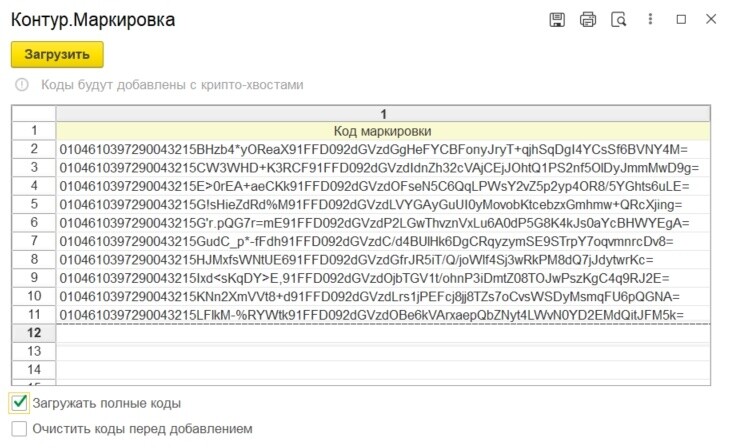The height and width of the screenshot is (448, 729).
Task: Click the top-left corner select-all cell
Action: coord(33,114)
